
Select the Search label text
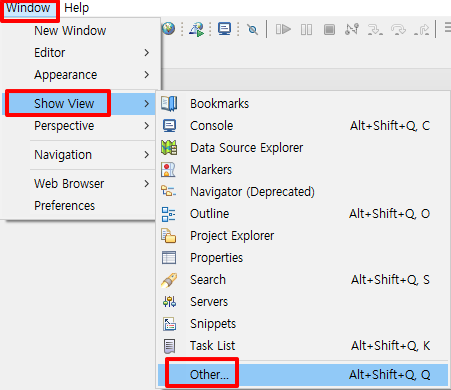pyautogui.click(x=208, y=280)
